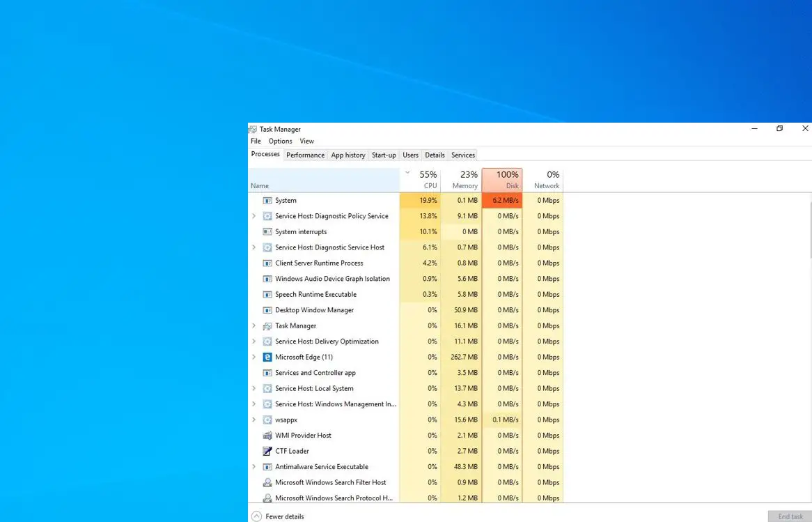Expand Service Host: Windows Management In...
The width and height of the screenshot is (812, 522).
tap(253, 404)
